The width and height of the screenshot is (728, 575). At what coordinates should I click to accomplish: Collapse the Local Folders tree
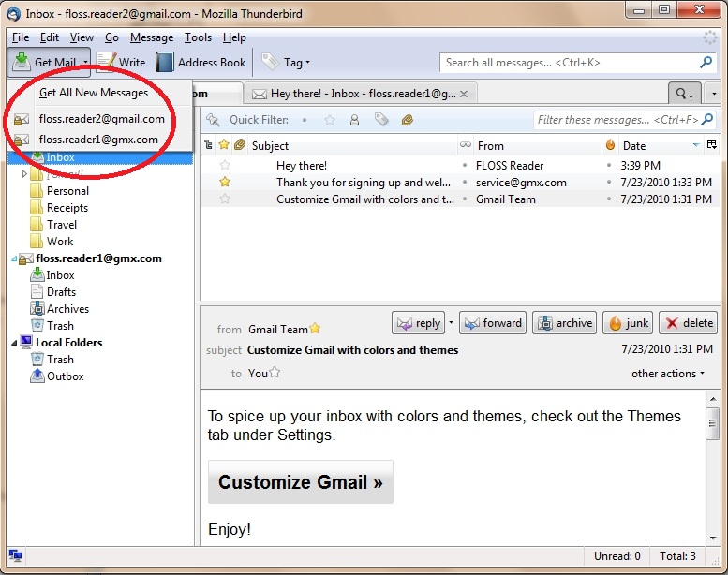pyautogui.click(x=14, y=343)
